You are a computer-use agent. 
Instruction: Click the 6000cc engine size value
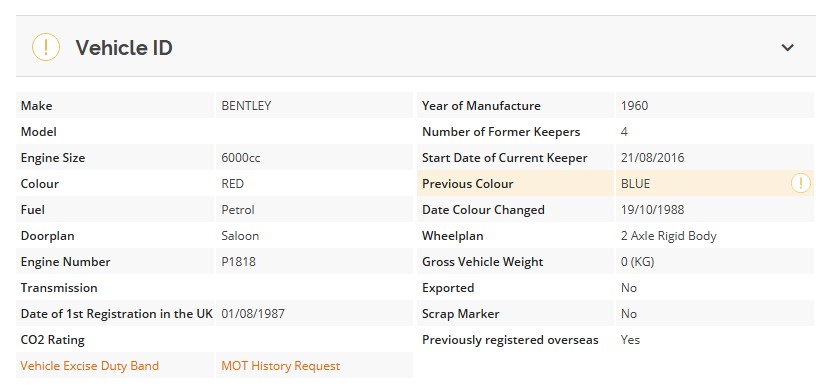pyautogui.click(x=241, y=158)
